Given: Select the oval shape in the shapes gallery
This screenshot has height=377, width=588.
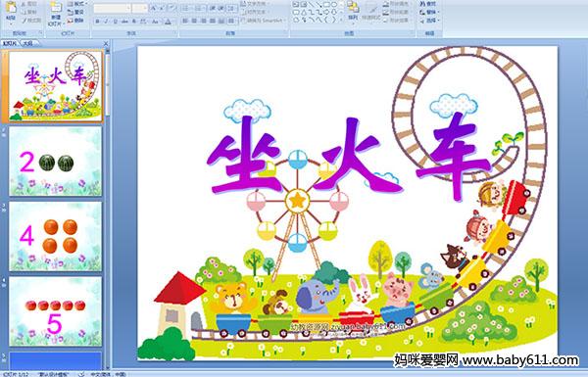Looking at the screenshot, I should (334, 5).
